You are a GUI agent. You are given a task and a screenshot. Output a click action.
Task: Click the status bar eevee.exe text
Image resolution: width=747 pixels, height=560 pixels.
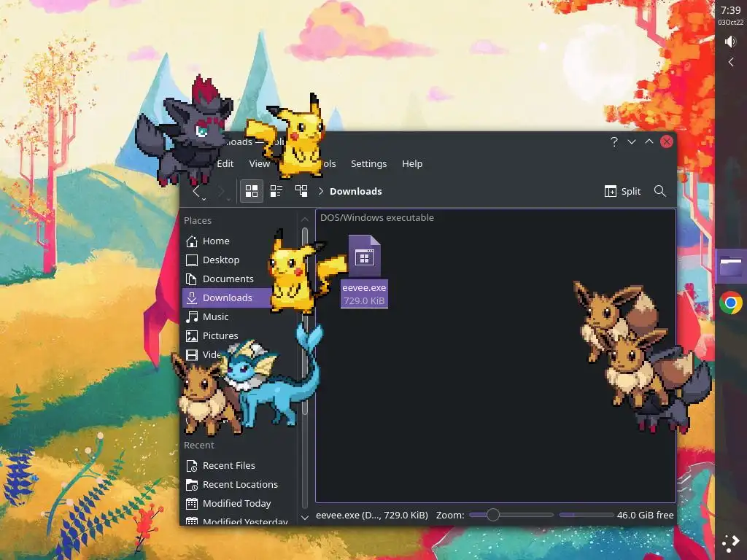pos(371,516)
